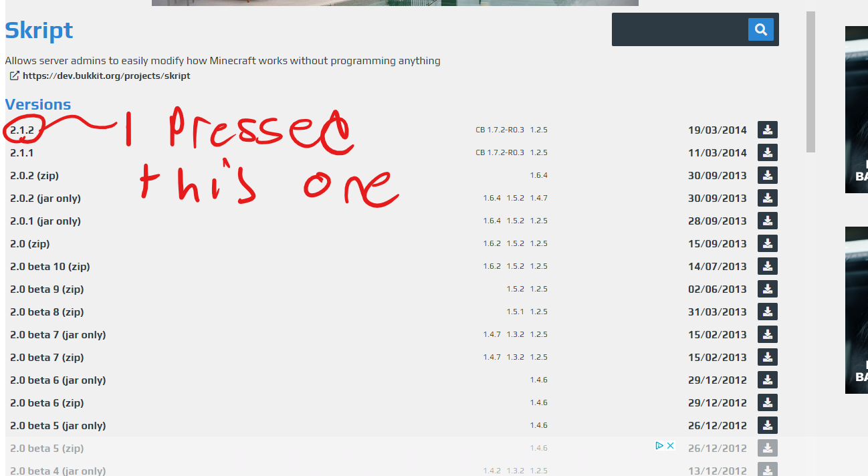Open 2.0 beta 10 (zip) entry
The width and height of the screenshot is (868, 476).
point(50,266)
